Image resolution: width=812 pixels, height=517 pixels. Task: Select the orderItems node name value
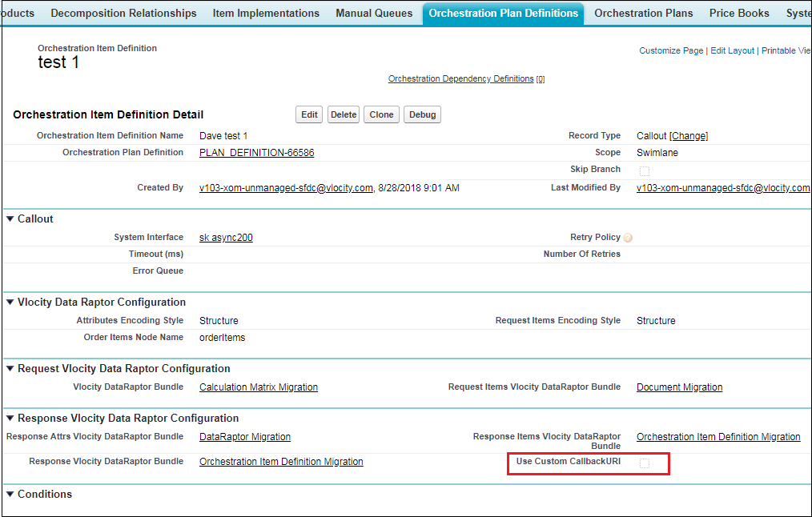[222, 338]
